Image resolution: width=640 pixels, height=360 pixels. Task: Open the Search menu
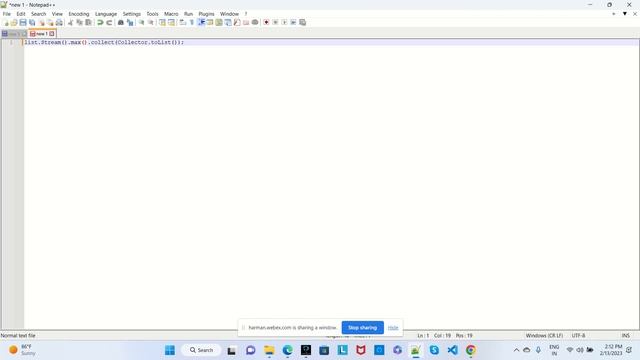point(39,14)
